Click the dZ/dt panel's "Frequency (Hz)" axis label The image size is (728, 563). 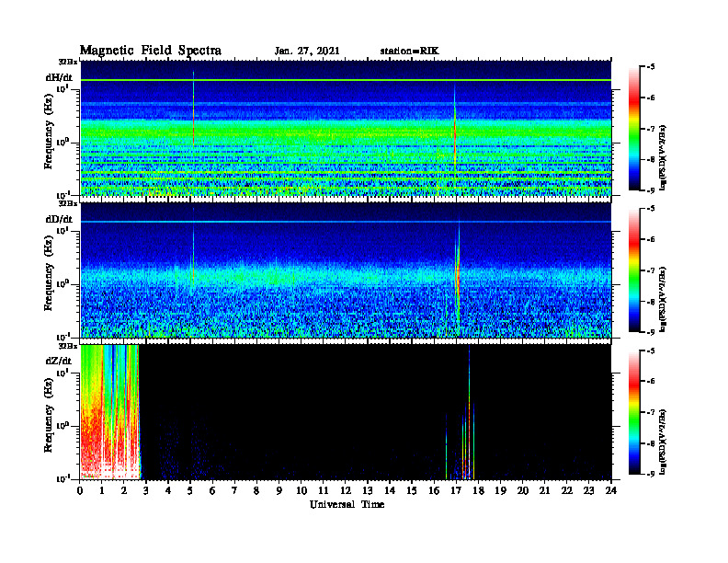click(49, 415)
